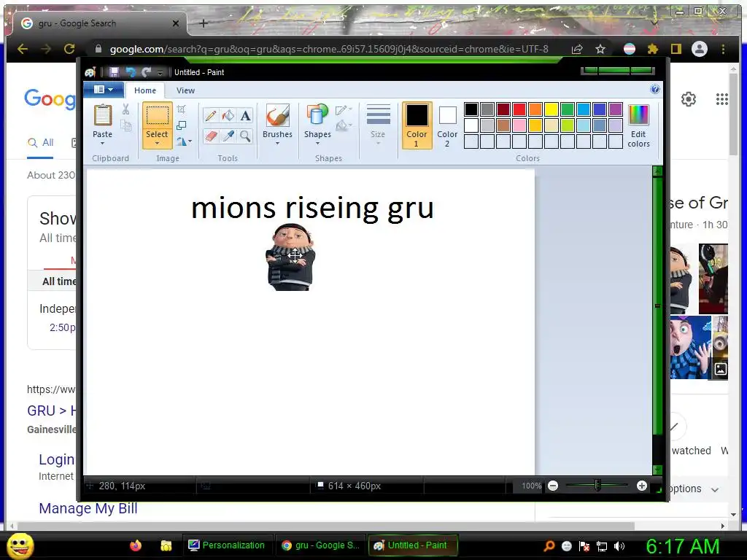The width and height of the screenshot is (747, 560).
Task: Click the smiley Start button
Action: 20,545
